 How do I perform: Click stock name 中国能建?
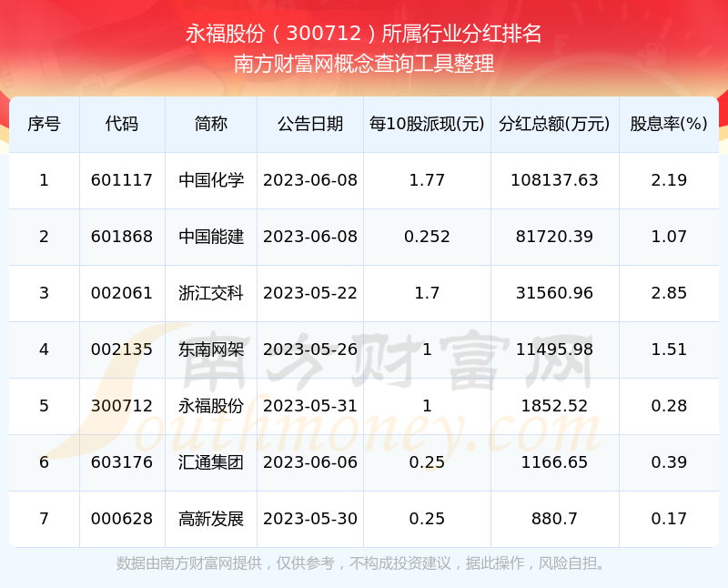(x=211, y=237)
